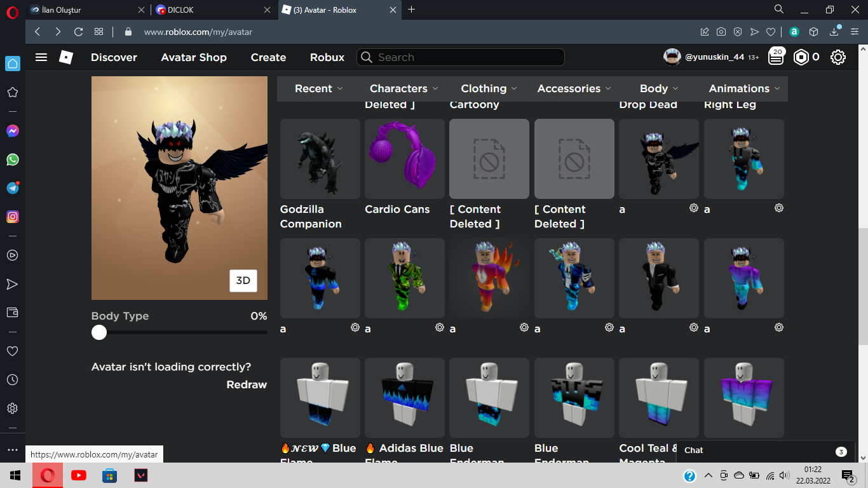
Task: Open the bookmarks star in Opera sidebar
Action: point(13,92)
